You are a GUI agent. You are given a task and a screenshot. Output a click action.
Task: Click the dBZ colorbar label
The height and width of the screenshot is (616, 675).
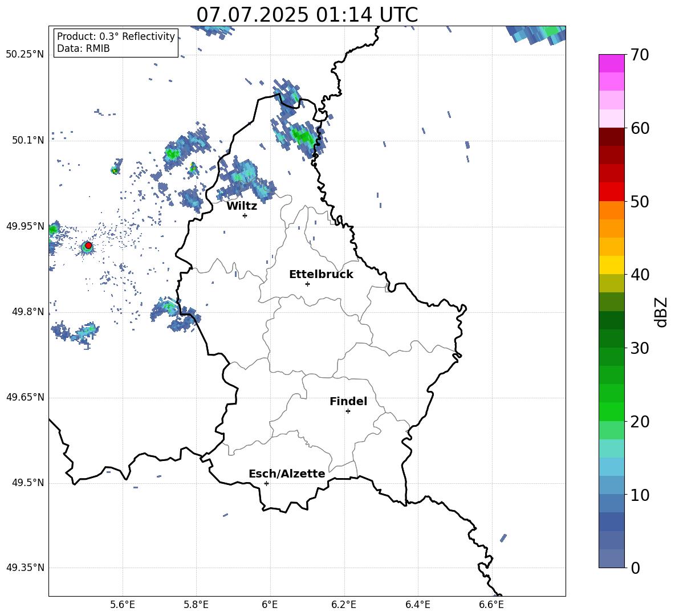(662, 312)
